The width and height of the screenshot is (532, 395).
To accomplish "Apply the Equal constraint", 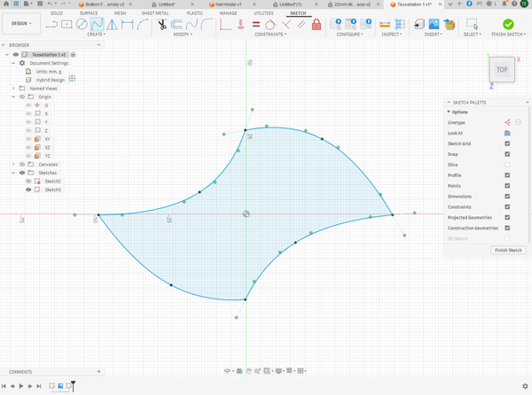I will (256, 25).
